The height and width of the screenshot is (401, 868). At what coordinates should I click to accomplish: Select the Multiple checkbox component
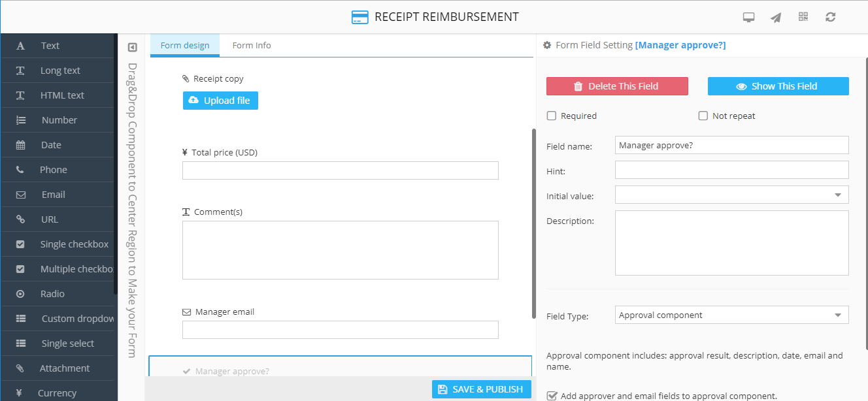coord(58,269)
